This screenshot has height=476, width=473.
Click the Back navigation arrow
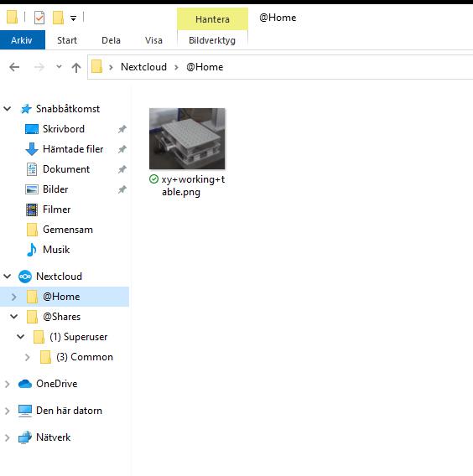coord(14,67)
